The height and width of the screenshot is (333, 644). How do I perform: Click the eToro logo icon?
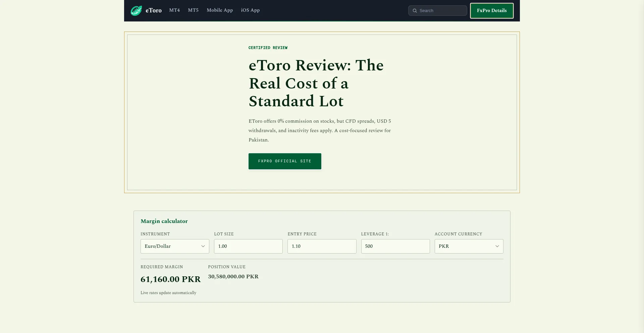point(136,11)
